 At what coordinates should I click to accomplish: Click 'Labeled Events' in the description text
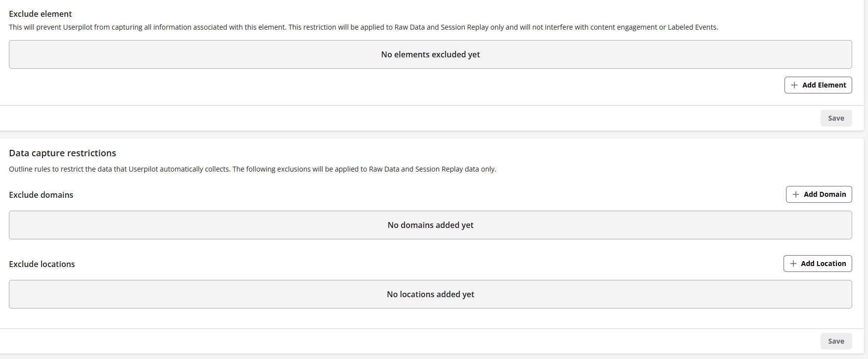point(692,27)
